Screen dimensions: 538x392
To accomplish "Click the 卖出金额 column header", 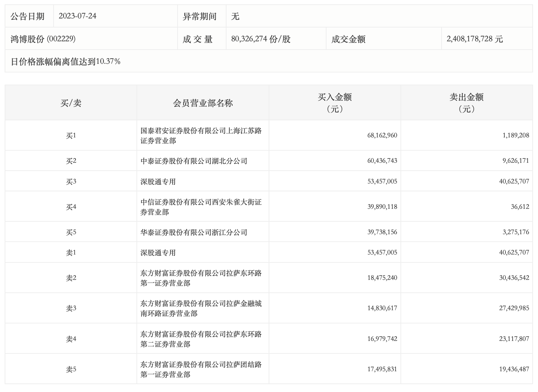I will coord(466,103).
